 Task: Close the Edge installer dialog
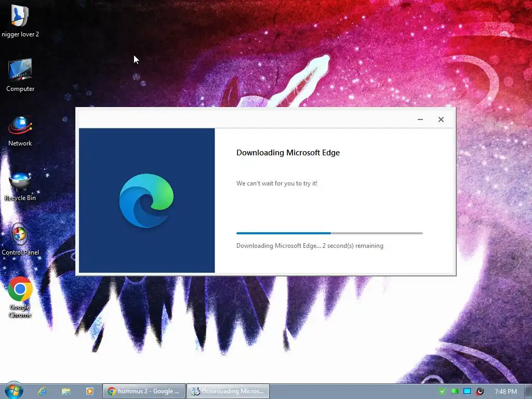pyautogui.click(x=441, y=119)
